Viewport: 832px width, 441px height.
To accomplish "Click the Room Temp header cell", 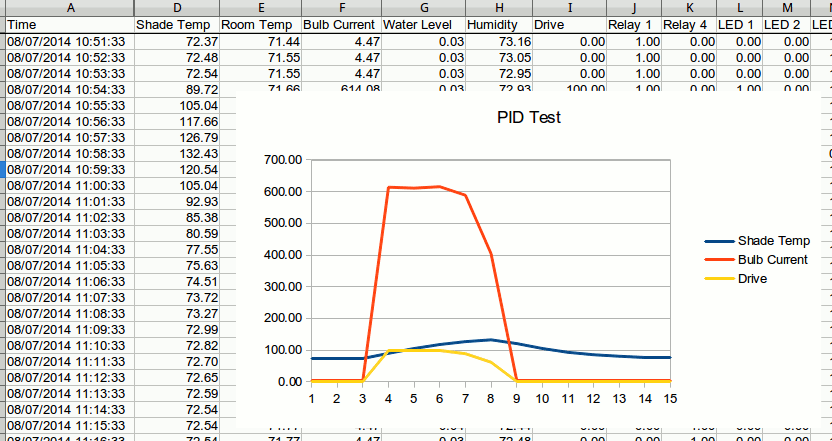I will tap(261, 25).
